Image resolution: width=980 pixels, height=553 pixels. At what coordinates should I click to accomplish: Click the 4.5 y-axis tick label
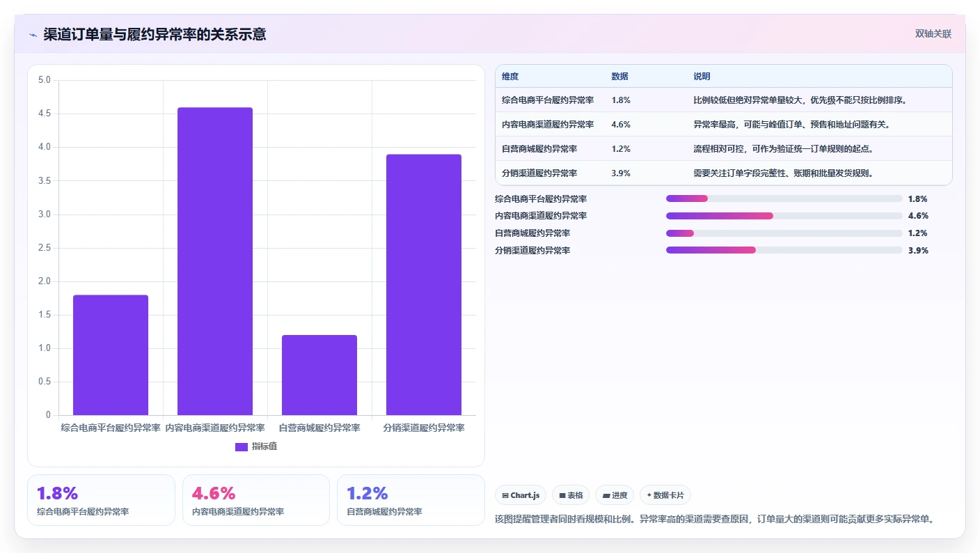click(45, 114)
